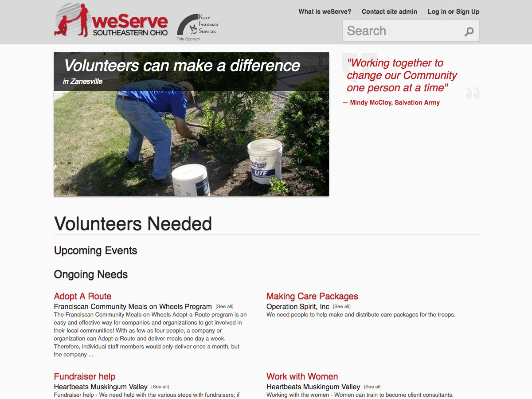Click the search magnifier icon

(469, 31)
